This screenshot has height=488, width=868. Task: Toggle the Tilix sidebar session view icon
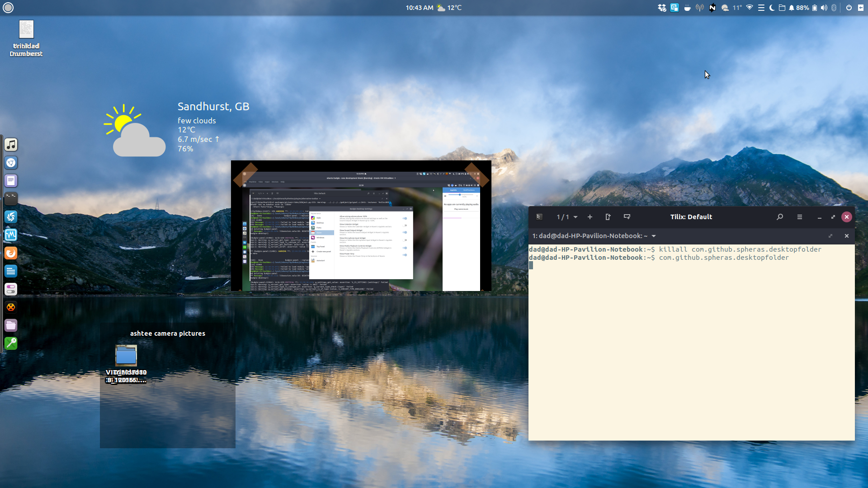pos(539,217)
